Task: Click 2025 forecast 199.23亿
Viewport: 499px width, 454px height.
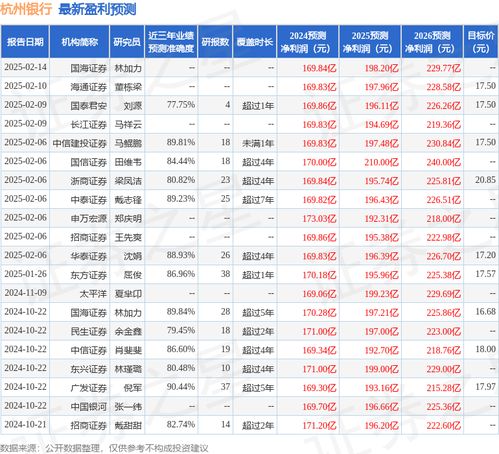Action: pyautogui.click(x=382, y=294)
